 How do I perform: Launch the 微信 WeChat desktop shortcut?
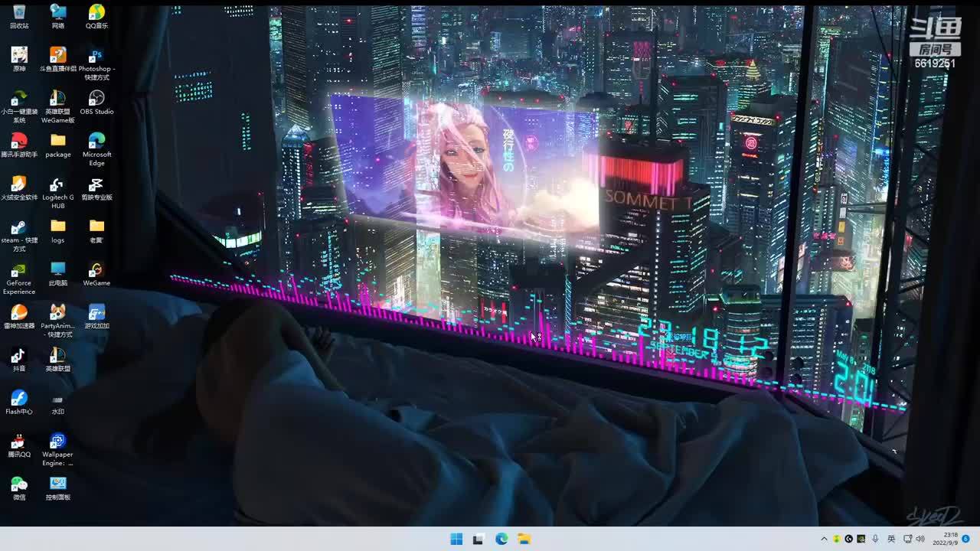[x=19, y=487]
